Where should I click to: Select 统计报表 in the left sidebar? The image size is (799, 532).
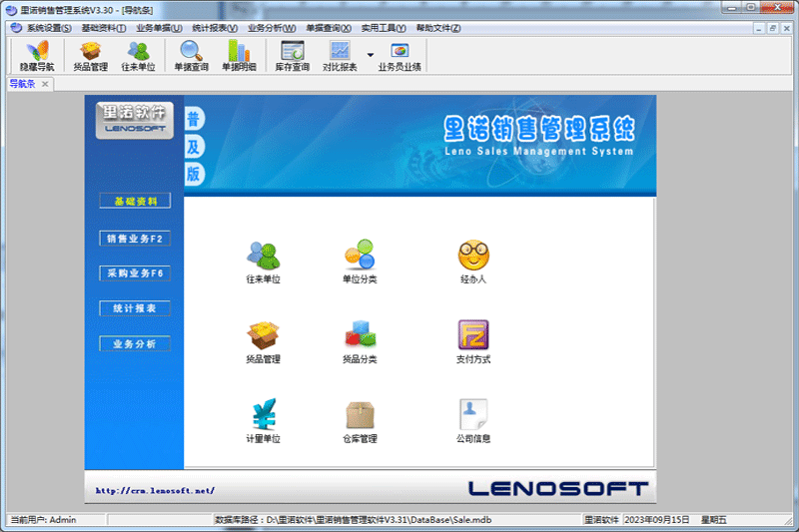135,308
